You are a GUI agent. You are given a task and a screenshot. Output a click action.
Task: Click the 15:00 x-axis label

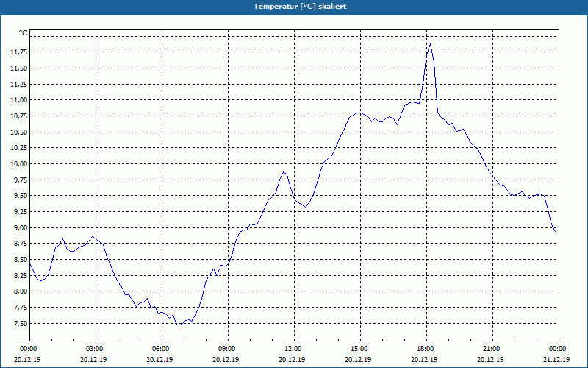358,349
